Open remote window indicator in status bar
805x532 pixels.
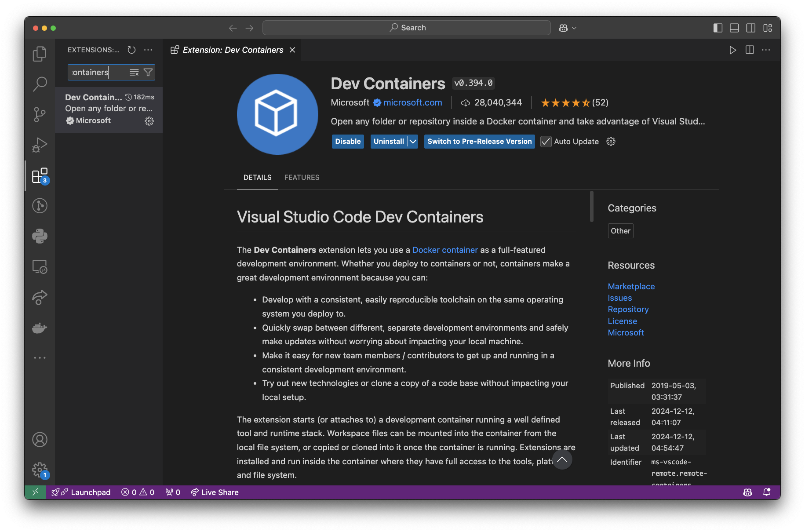(35, 492)
